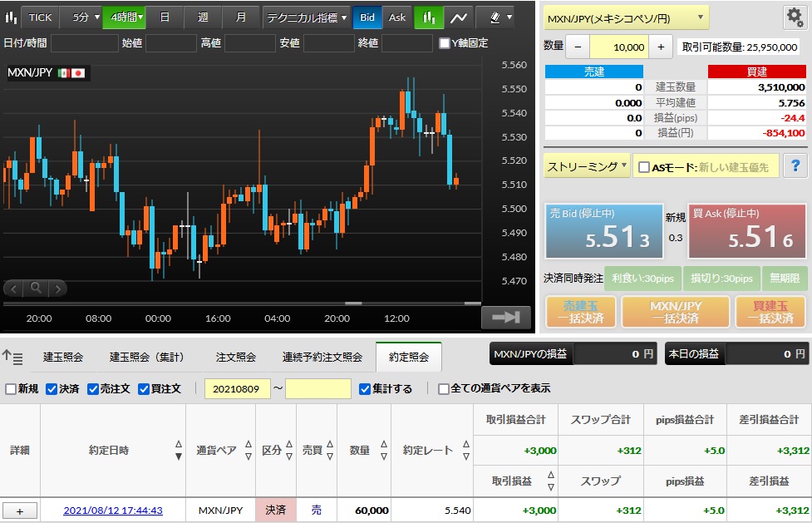Viewport: 812px width, 523px height.
Task: Click 利食い:30pips button
Action: (642, 279)
